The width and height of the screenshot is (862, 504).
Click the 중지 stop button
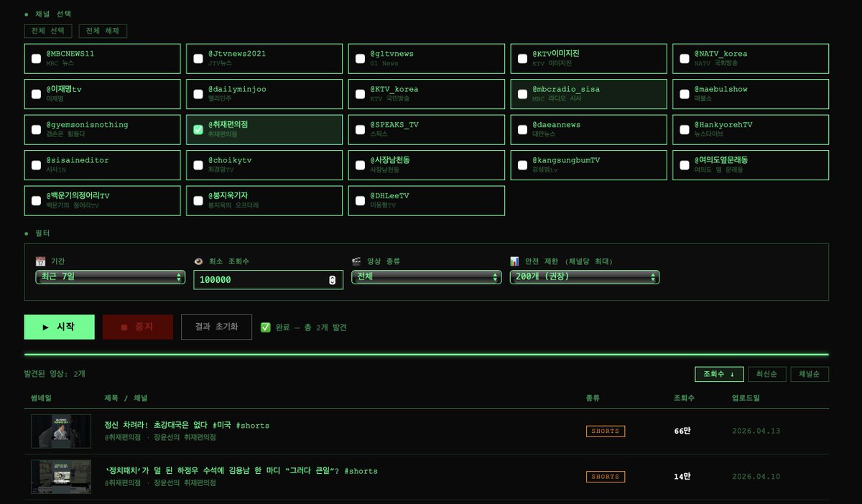(138, 327)
